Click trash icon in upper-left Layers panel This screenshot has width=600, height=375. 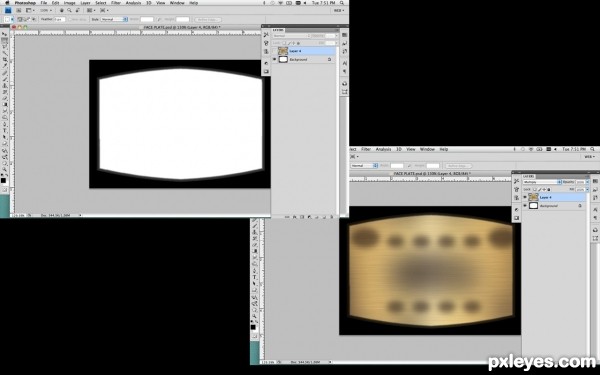[331, 217]
